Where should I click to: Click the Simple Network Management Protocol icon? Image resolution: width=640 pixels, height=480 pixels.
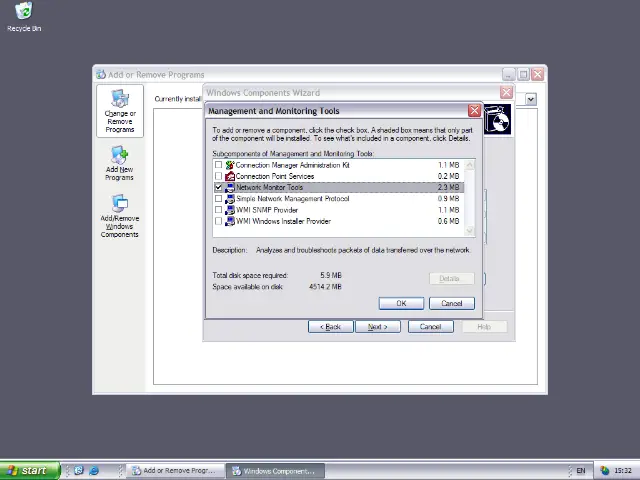[230, 199]
